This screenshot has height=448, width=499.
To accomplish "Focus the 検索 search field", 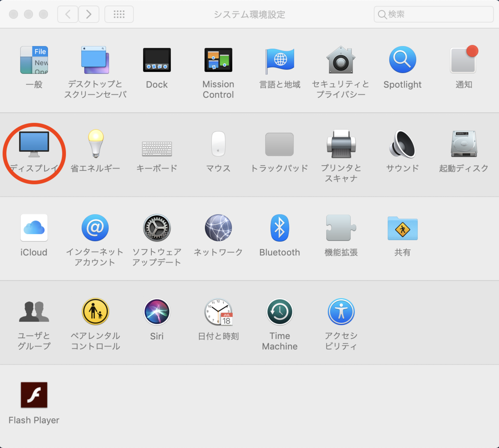I will [x=434, y=14].
